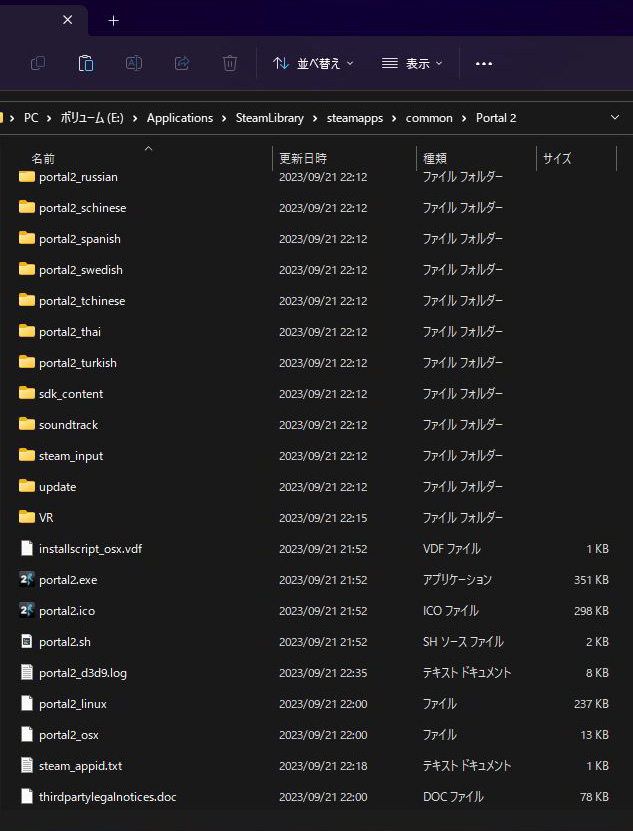Screen dimensions: 633x831
Task: Select the portal2_russian folder icon
Action: click(x=27, y=176)
